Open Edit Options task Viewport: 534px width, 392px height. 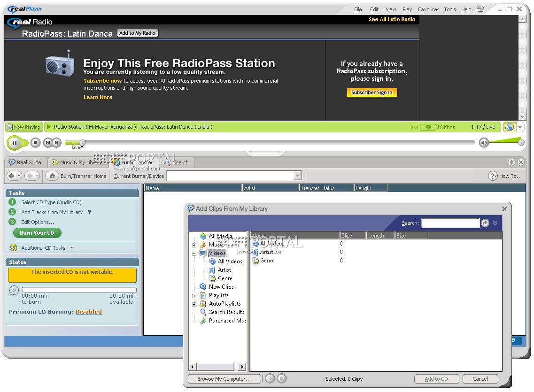click(x=38, y=222)
